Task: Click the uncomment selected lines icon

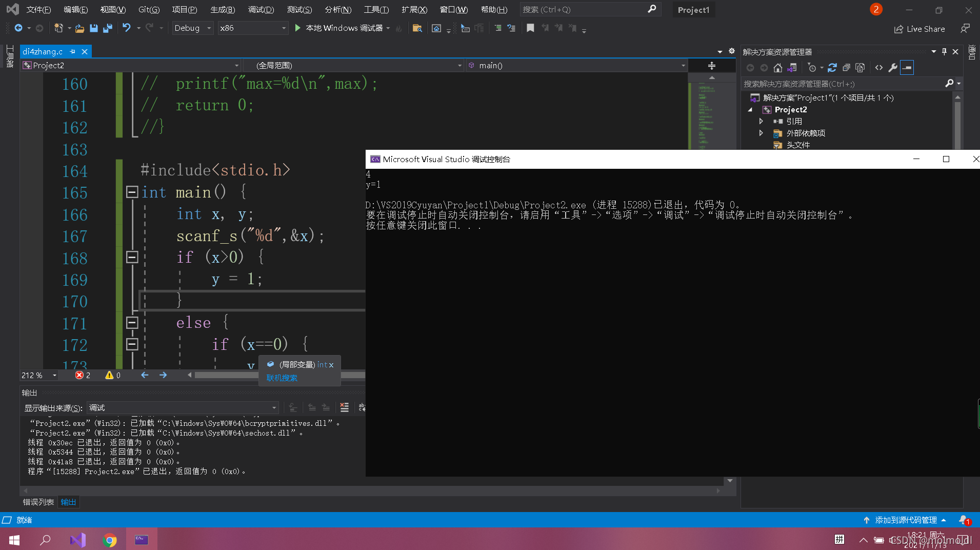Action: [511, 28]
